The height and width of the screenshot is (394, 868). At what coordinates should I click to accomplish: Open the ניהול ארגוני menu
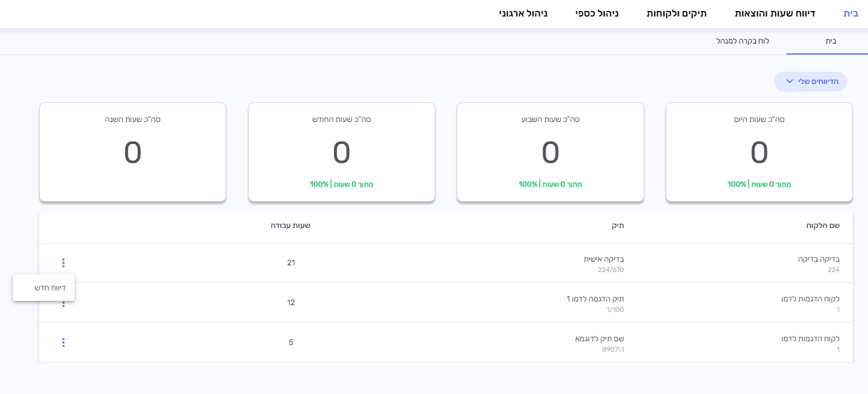point(523,13)
